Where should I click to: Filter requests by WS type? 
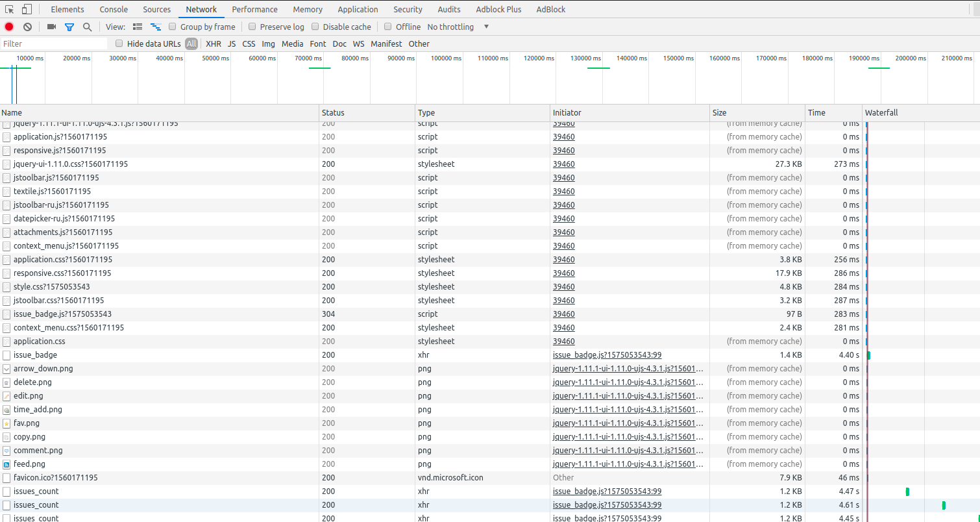358,43
